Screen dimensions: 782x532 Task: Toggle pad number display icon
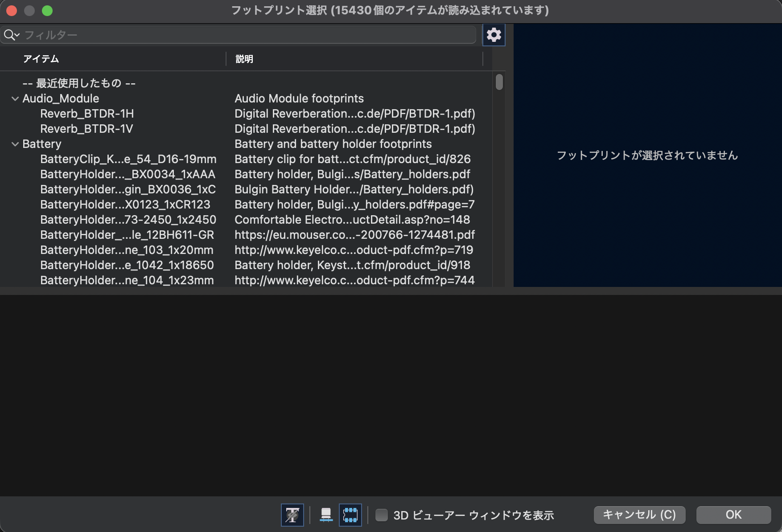pyautogui.click(x=326, y=515)
